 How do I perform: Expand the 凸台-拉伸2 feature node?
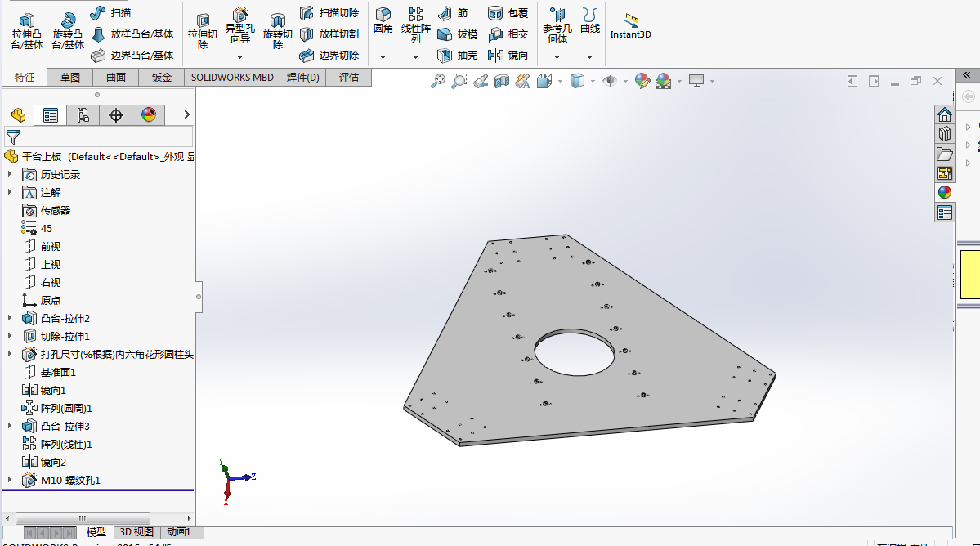(x=9, y=318)
